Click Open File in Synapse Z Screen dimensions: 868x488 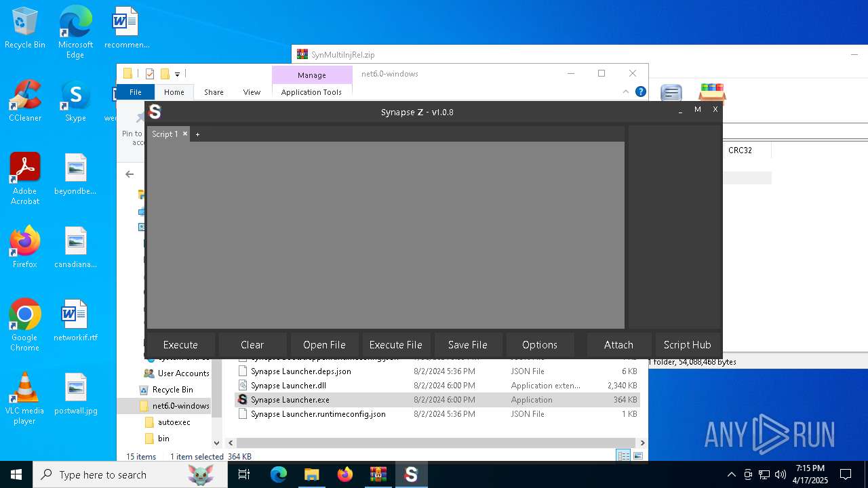click(x=324, y=344)
